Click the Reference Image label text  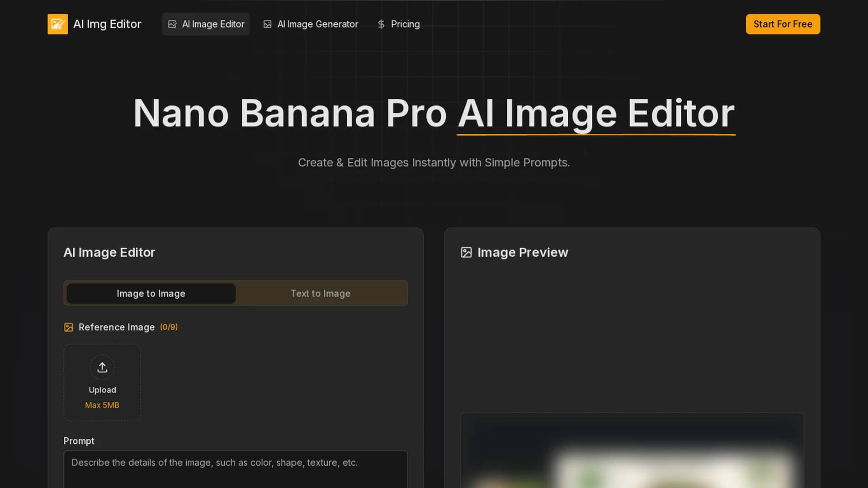[117, 327]
